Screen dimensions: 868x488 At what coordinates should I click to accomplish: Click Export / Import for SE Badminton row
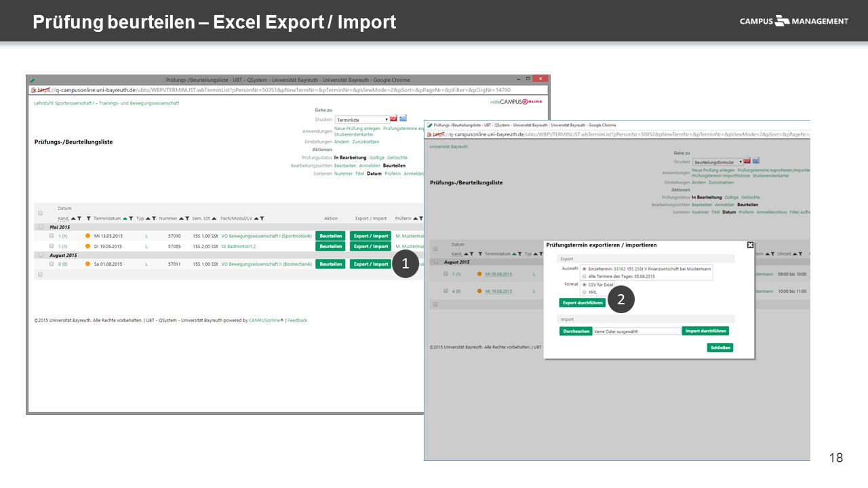(371, 246)
